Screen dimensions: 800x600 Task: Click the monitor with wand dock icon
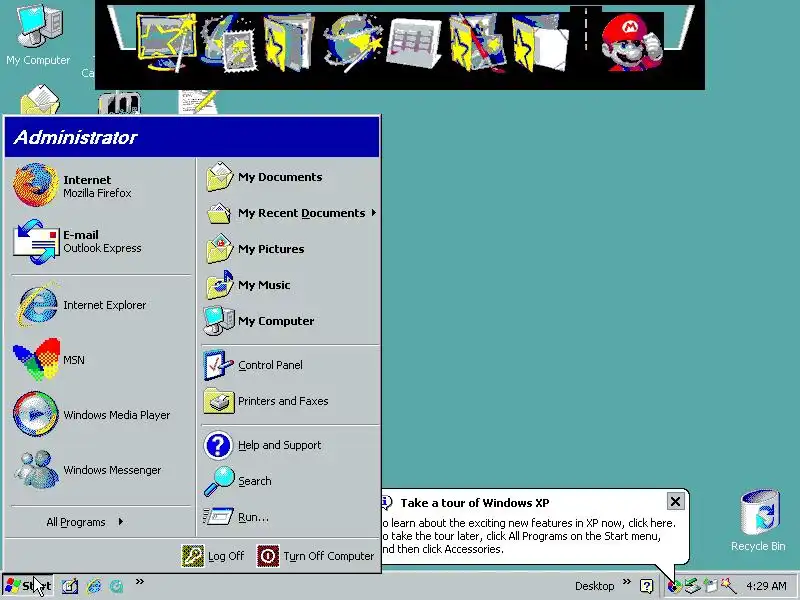click(x=166, y=42)
